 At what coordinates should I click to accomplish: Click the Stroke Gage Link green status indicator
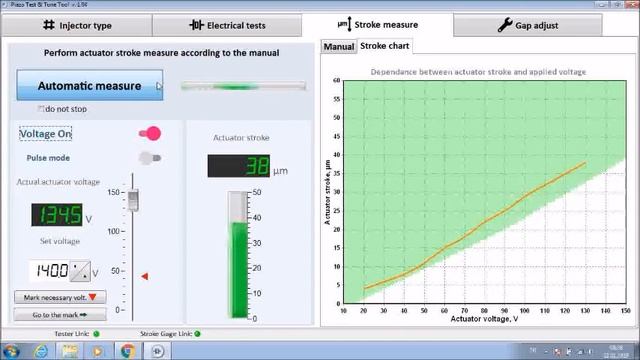198,334
